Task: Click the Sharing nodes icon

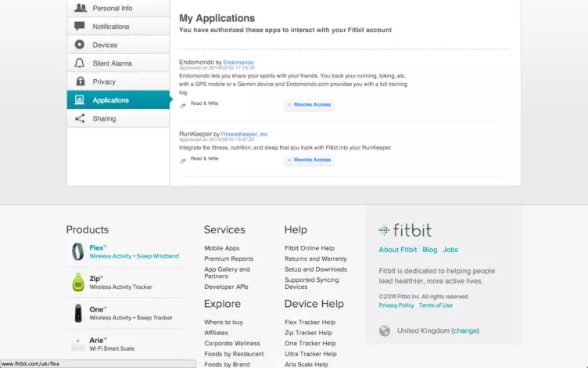Action: pyautogui.click(x=80, y=118)
